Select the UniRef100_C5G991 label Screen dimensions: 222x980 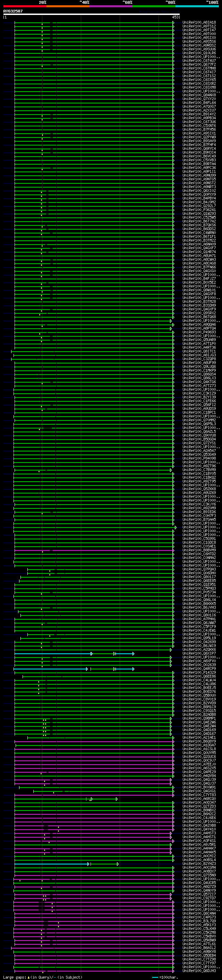199,539
